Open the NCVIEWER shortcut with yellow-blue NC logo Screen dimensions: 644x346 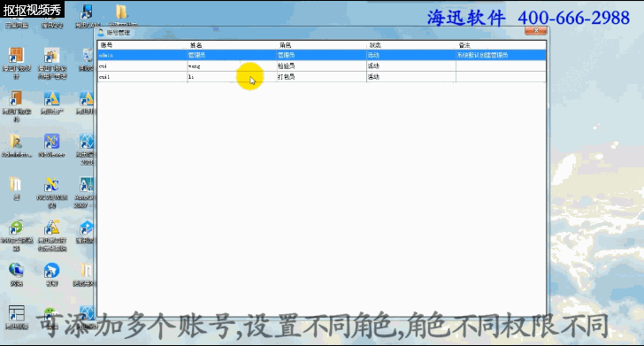pos(51,192)
